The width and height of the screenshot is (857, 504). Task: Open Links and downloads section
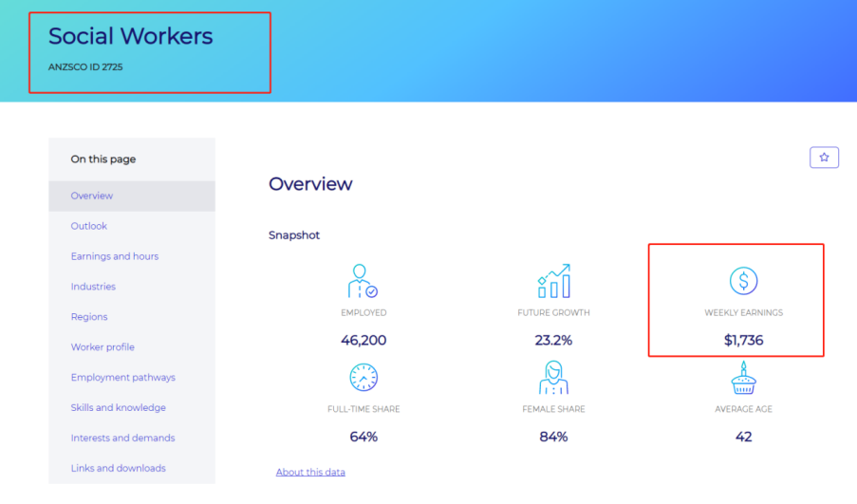click(118, 469)
